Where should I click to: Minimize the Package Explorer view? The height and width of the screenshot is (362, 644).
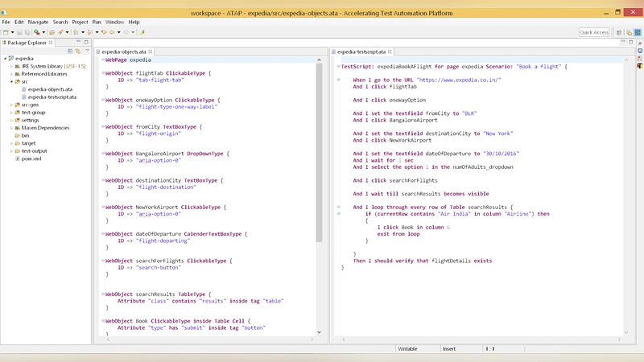click(78, 42)
